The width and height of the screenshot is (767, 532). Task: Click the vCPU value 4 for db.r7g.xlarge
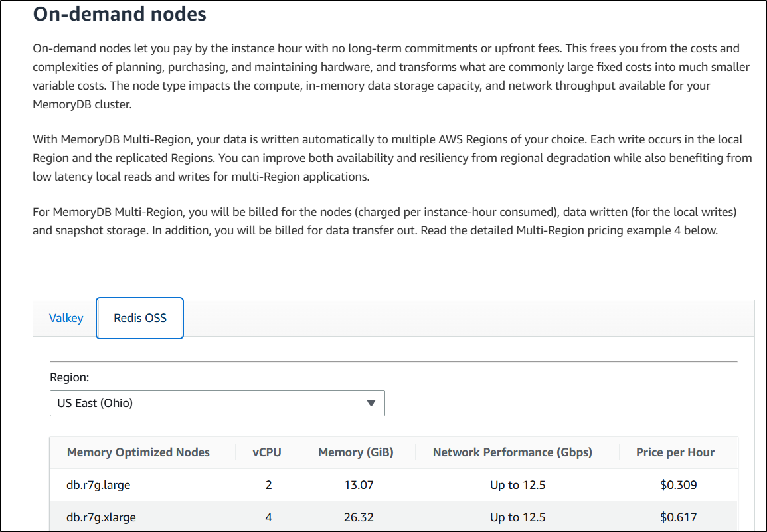(x=268, y=517)
